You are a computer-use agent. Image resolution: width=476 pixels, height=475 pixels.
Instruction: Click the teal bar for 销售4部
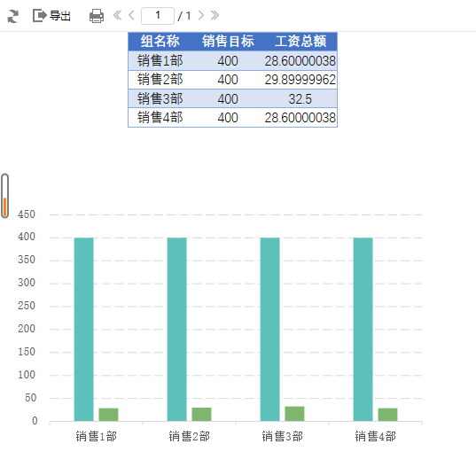click(363, 330)
